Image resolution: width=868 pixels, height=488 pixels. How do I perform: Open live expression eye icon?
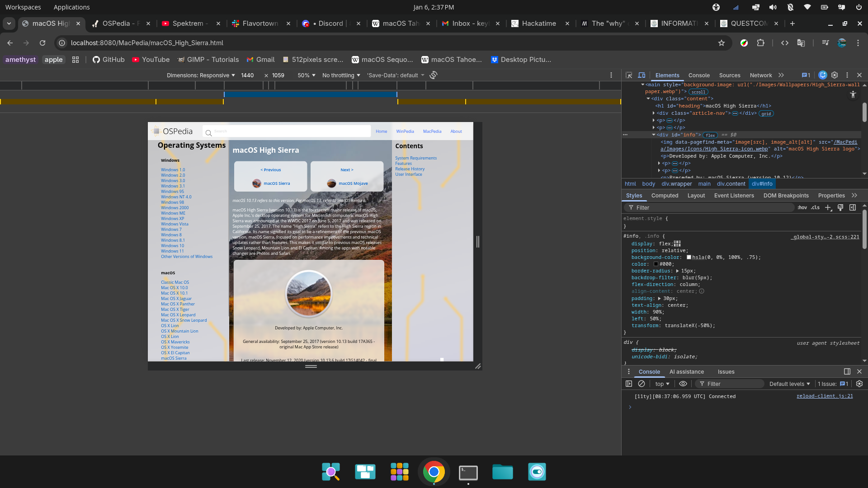(683, 384)
